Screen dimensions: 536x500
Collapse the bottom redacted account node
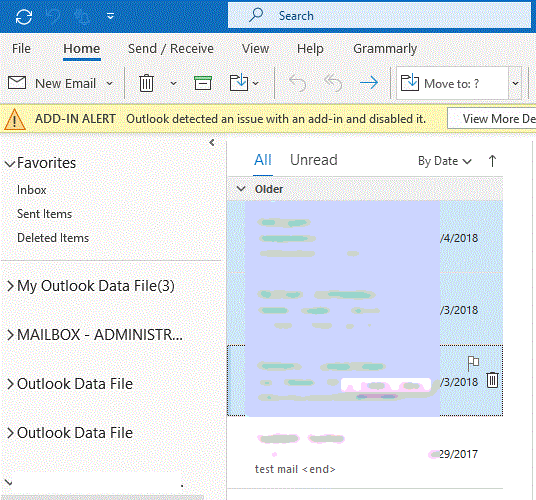(x=9, y=483)
